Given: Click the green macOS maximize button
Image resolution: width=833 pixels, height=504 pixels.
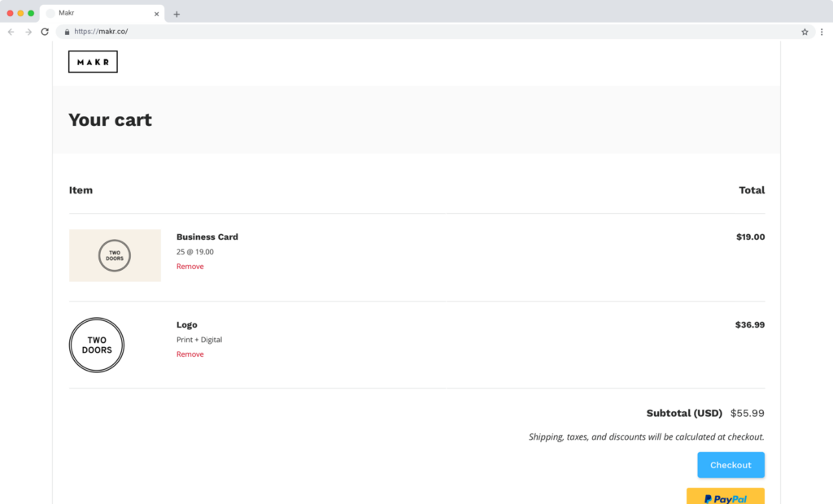Looking at the screenshot, I should pyautogui.click(x=31, y=14).
